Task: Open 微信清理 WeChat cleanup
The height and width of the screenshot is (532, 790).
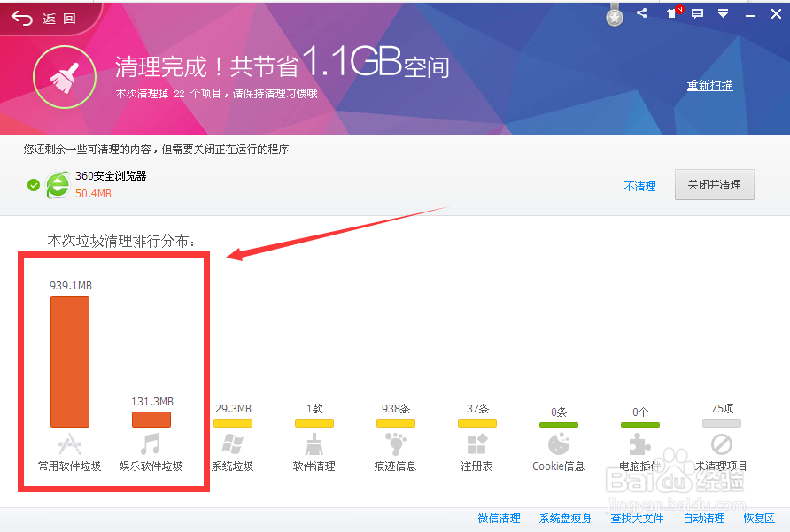Action: 498,519
